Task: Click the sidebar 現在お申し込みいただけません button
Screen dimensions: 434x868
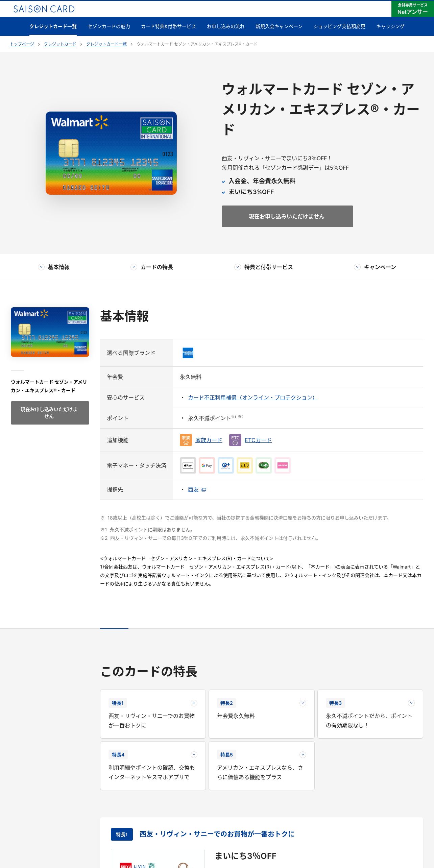Action: (x=50, y=413)
